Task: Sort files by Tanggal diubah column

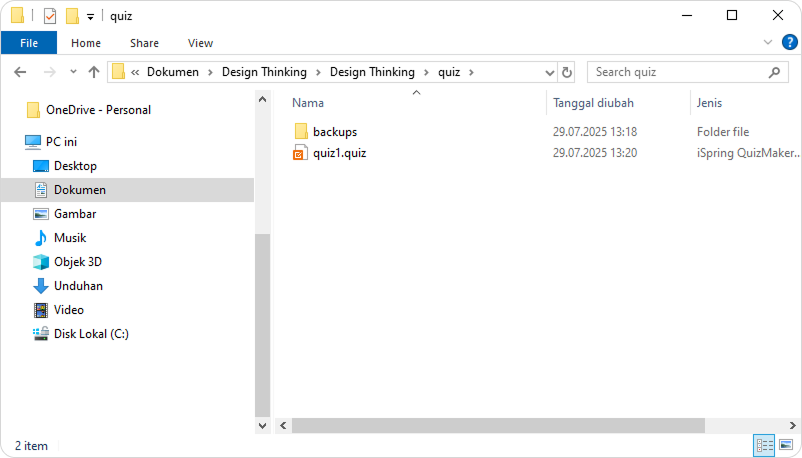Action: pyautogui.click(x=593, y=103)
